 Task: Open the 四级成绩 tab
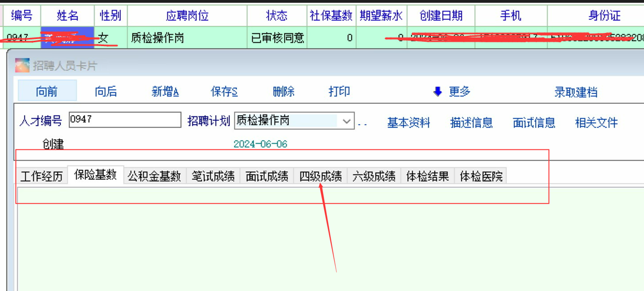[x=320, y=176]
